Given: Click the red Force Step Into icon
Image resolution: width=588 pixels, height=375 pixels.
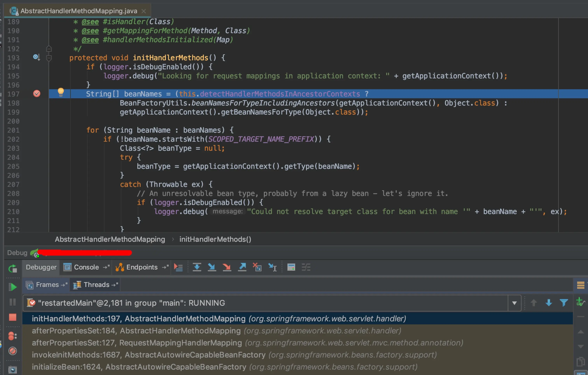Looking at the screenshot, I should click(x=227, y=267).
